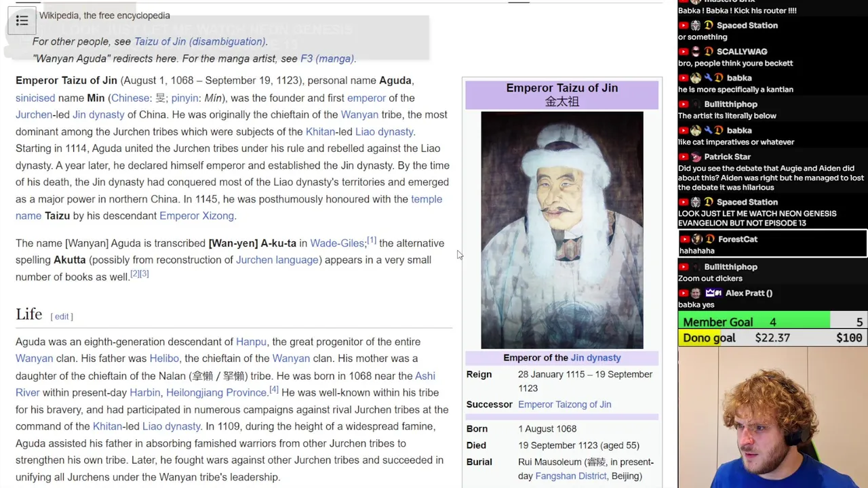Click YouTube icon by Bullitthiphop 'The artist' message

tap(684, 104)
